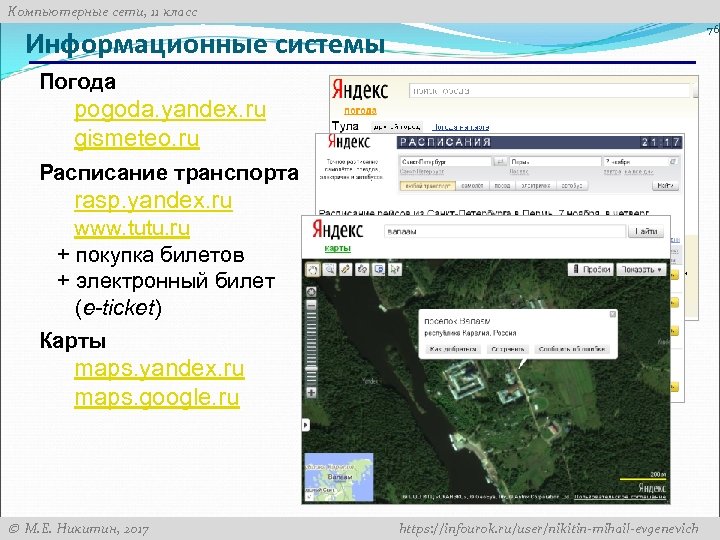Zoom in with the plus map button

(x=311, y=393)
